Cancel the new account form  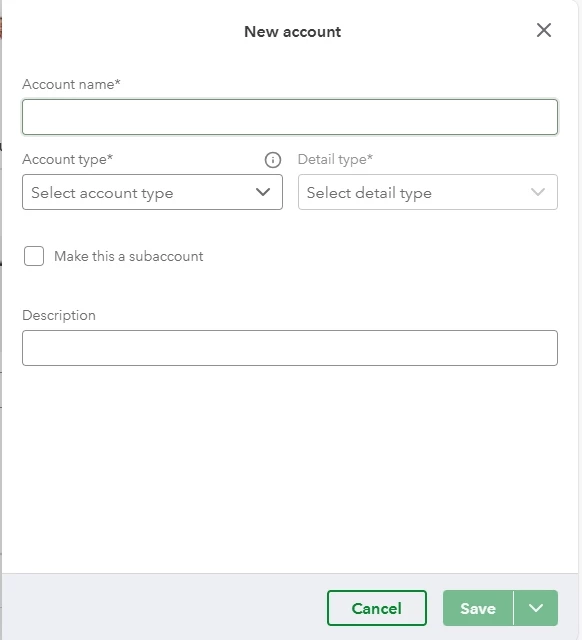(x=377, y=608)
